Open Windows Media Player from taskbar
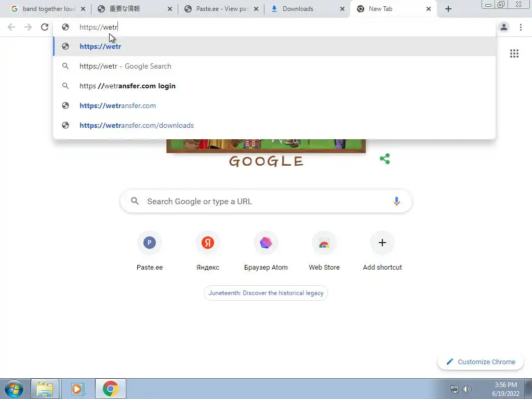This screenshot has width=532, height=399. coord(77,389)
